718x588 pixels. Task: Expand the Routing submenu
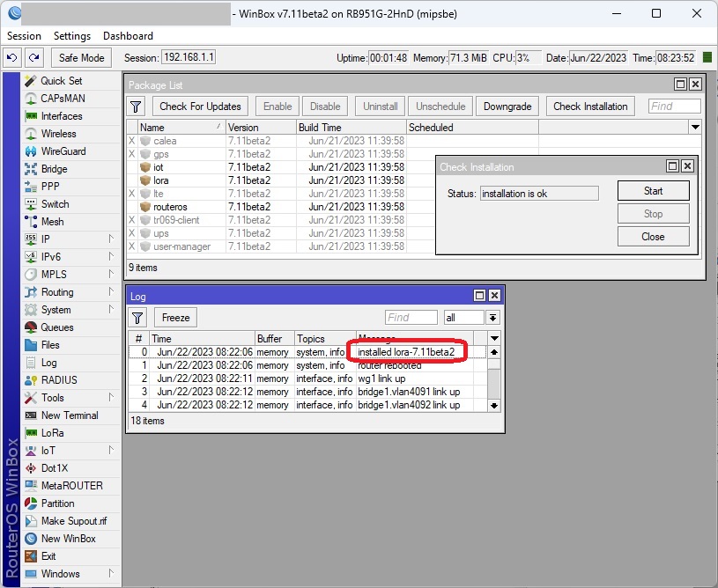111,292
